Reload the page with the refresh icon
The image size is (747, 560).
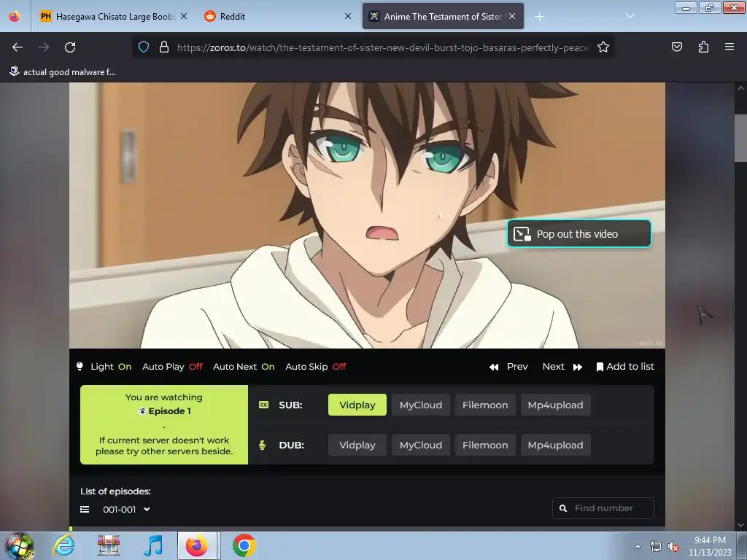pos(70,47)
